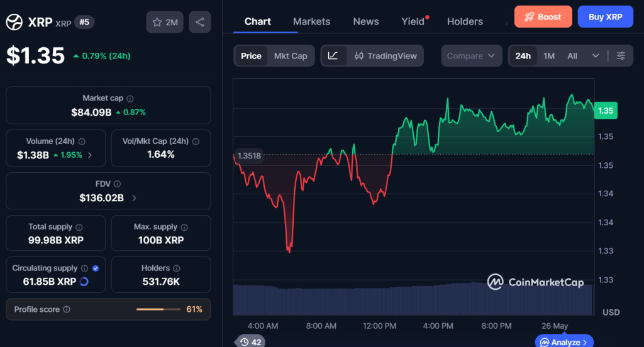Click the 531.76K holders value
Screen dimensions: 644x347
(161, 282)
